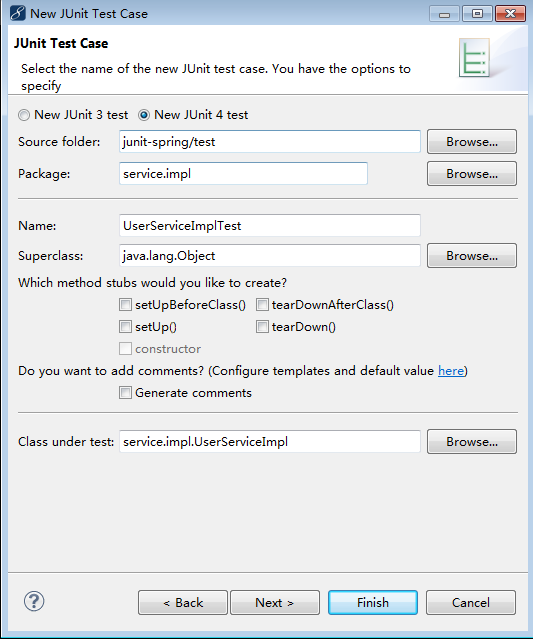Click the help question mark icon
The image size is (533, 639).
(34, 601)
